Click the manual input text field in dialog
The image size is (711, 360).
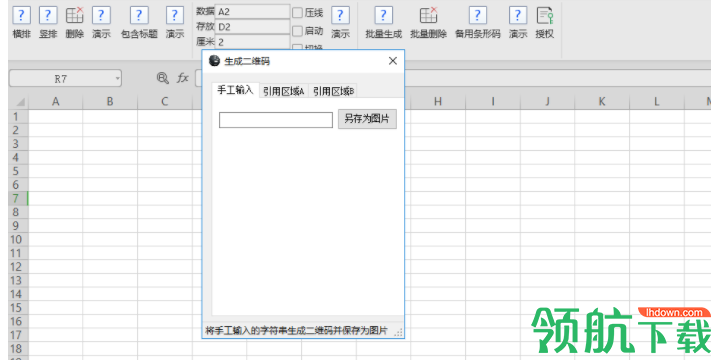pos(276,120)
